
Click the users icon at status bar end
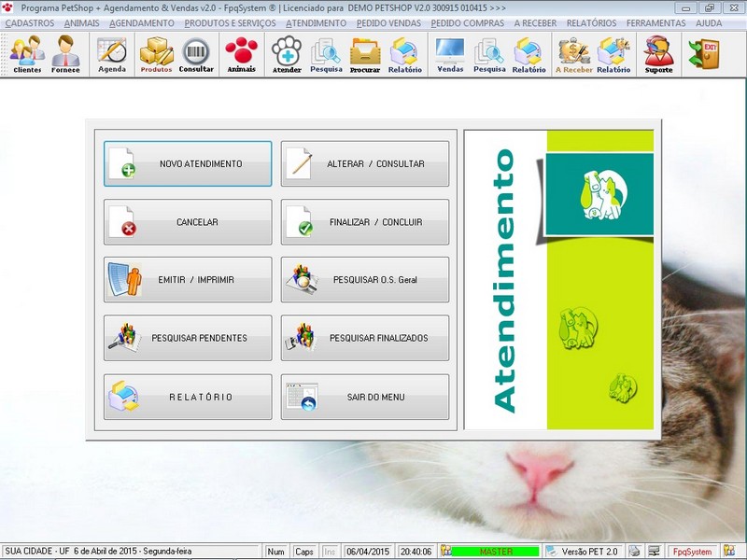728,551
